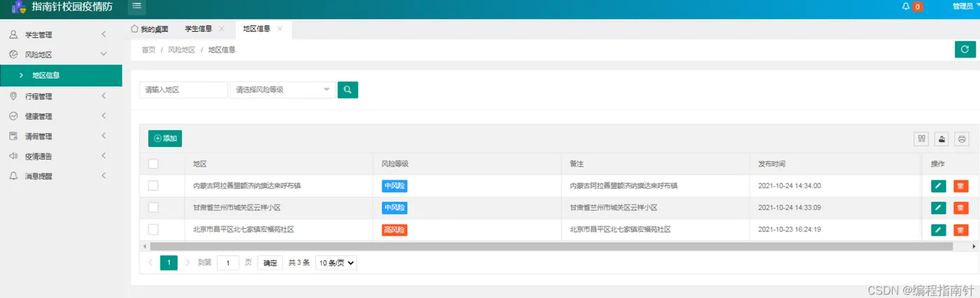980x298 pixels.
Task: Expand the 行程管理 menu
Action: [x=103, y=96]
